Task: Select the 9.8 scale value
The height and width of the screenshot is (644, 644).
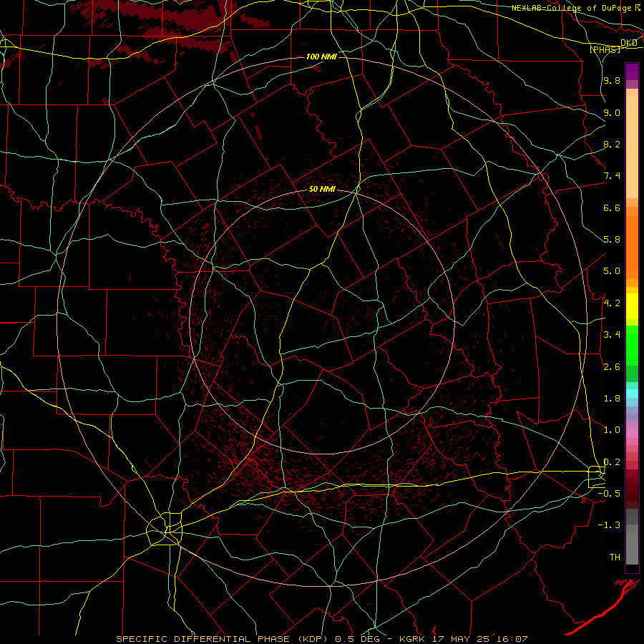Action: coord(612,80)
